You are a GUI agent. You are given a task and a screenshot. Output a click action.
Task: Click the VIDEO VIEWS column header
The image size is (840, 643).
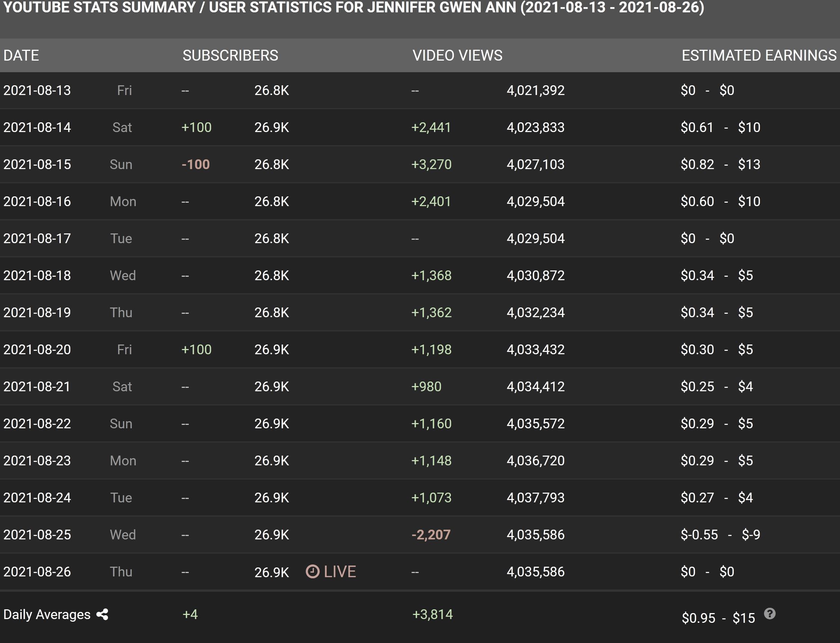point(458,55)
